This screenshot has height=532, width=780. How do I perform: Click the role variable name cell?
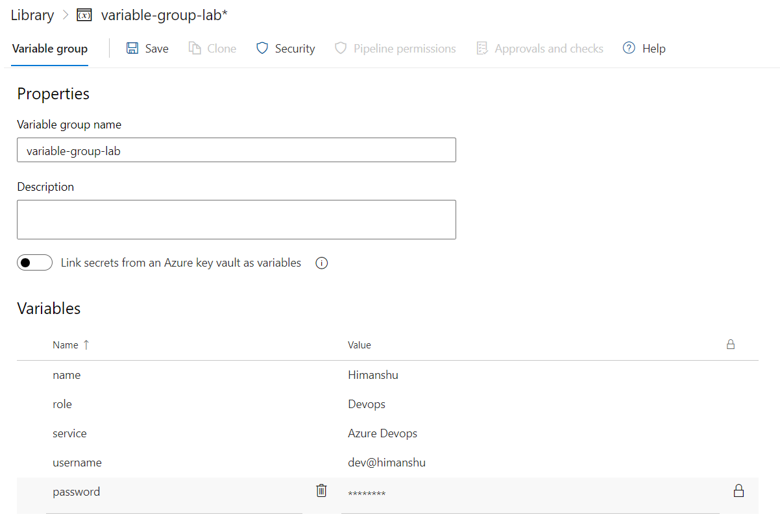coord(62,404)
